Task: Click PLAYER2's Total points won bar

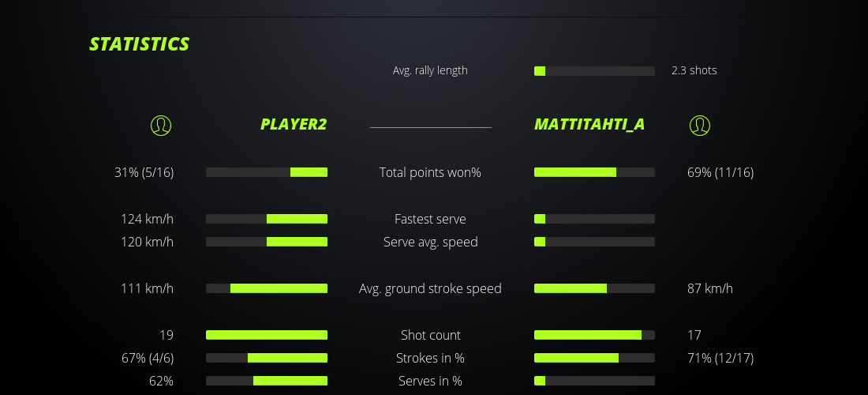Action: [267, 172]
